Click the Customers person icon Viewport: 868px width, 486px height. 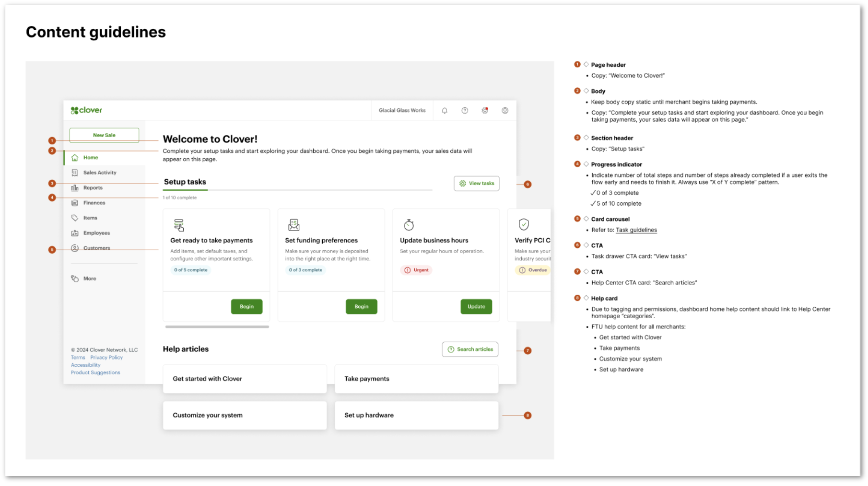[x=75, y=248]
